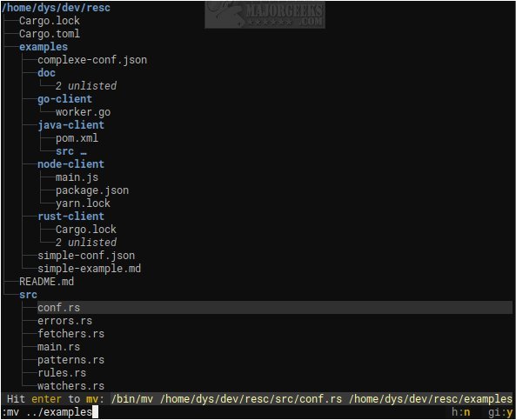Open the go-client folder
This screenshot has height=420, width=516.
click(x=65, y=99)
